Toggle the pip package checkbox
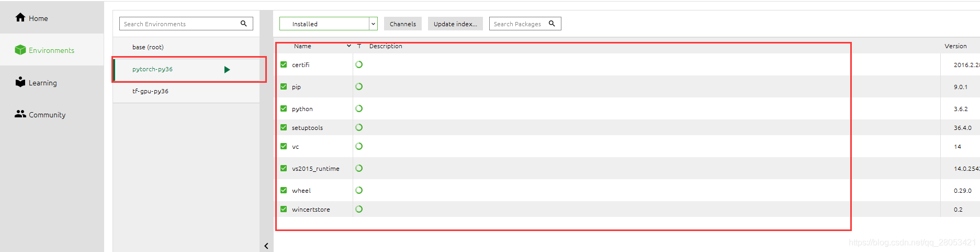This screenshot has width=980, height=252. [284, 86]
